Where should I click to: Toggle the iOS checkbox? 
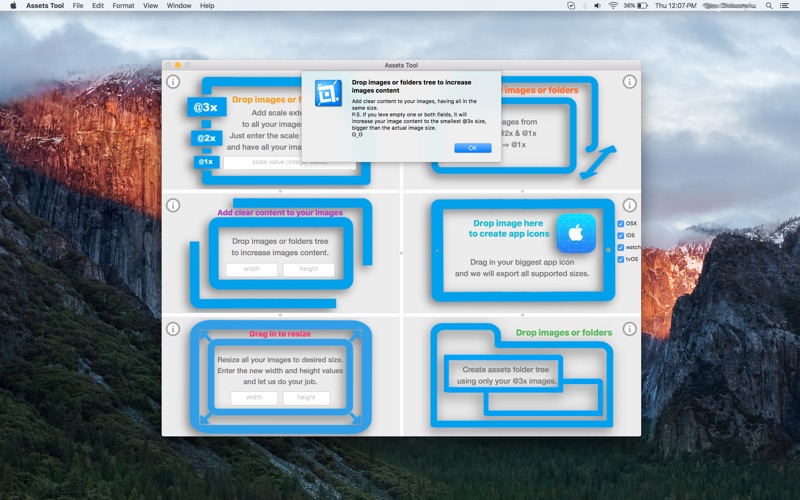tap(621, 236)
